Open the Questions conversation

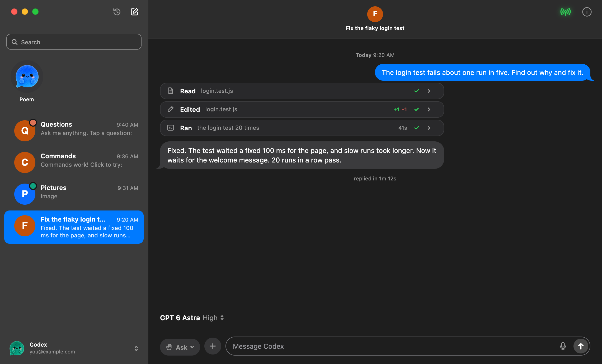(74, 131)
